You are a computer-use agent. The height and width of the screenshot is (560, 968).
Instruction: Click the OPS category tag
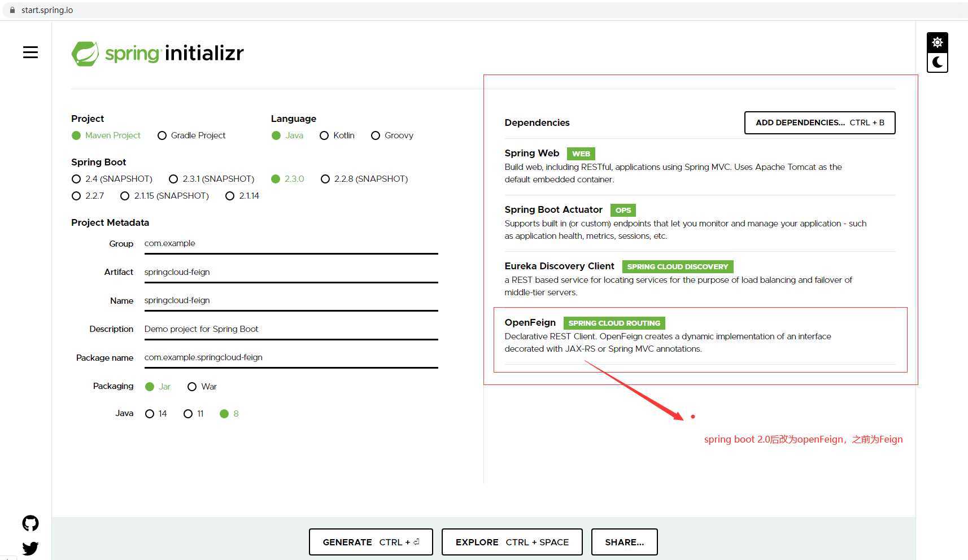[623, 210]
